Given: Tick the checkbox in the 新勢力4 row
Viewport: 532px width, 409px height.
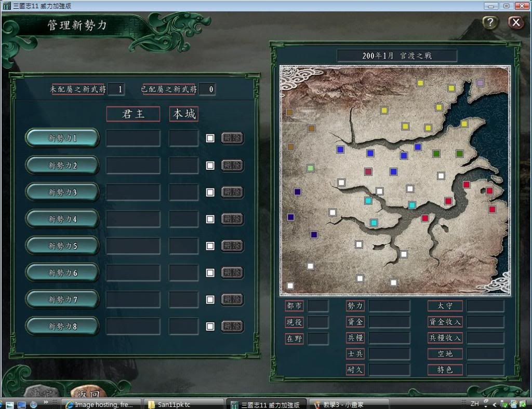Looking at the screenshot, I should [210, 219].
